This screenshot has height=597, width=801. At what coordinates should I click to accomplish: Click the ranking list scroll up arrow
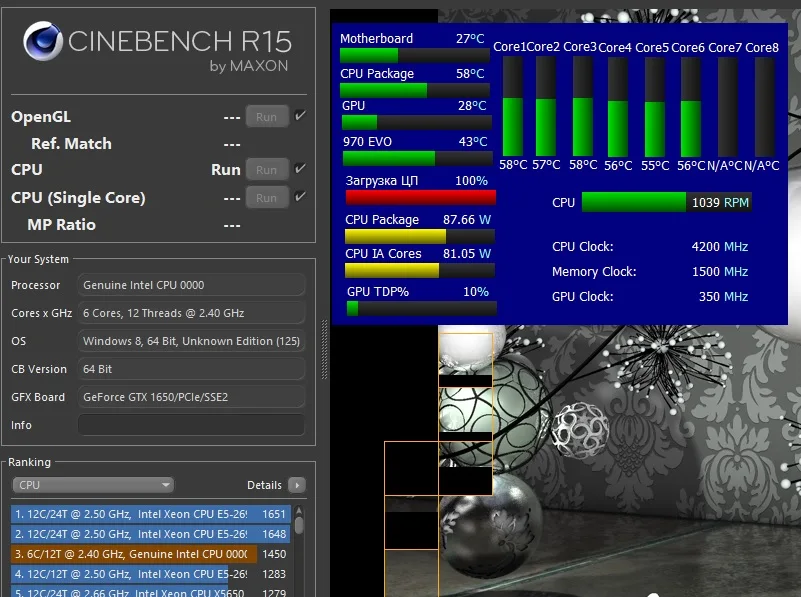point(299,510)
